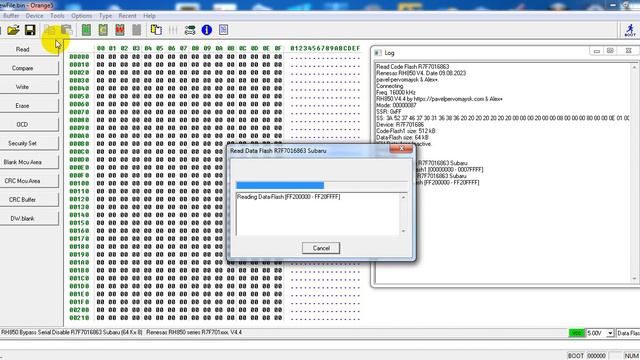Click the second green chip toolbar icon
The height and width of the screenshot is (360, 640).
coord(103,30)
